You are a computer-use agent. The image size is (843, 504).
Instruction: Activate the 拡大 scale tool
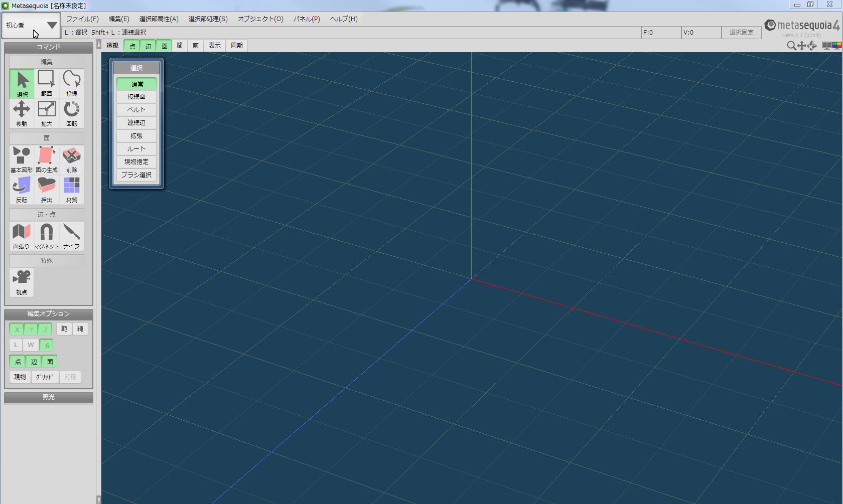pos(47,114)
